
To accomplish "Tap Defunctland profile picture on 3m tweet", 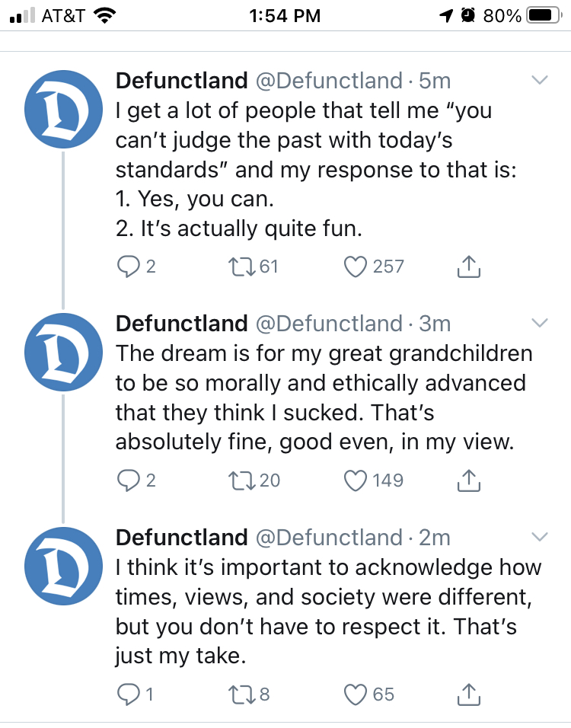I will click(x=64, y=352).
